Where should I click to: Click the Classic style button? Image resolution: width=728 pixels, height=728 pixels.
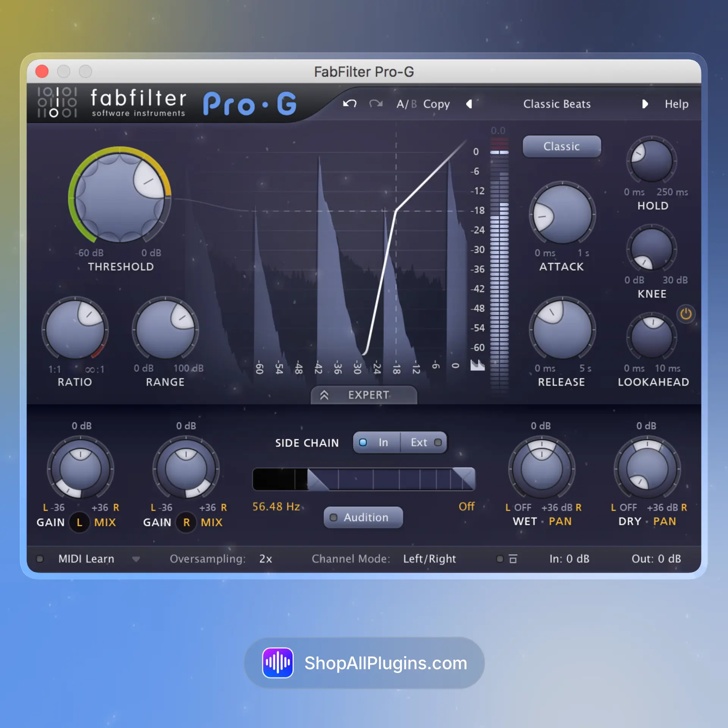(x=562, y=146)
